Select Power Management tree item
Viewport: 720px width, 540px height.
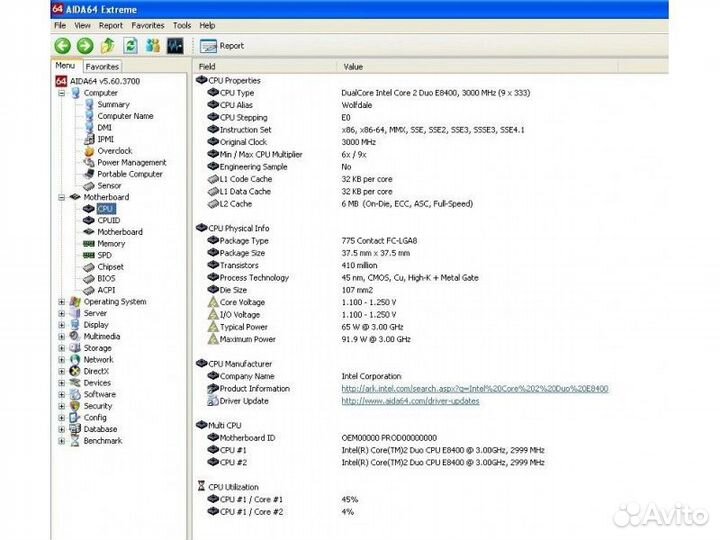click(132, 163)
